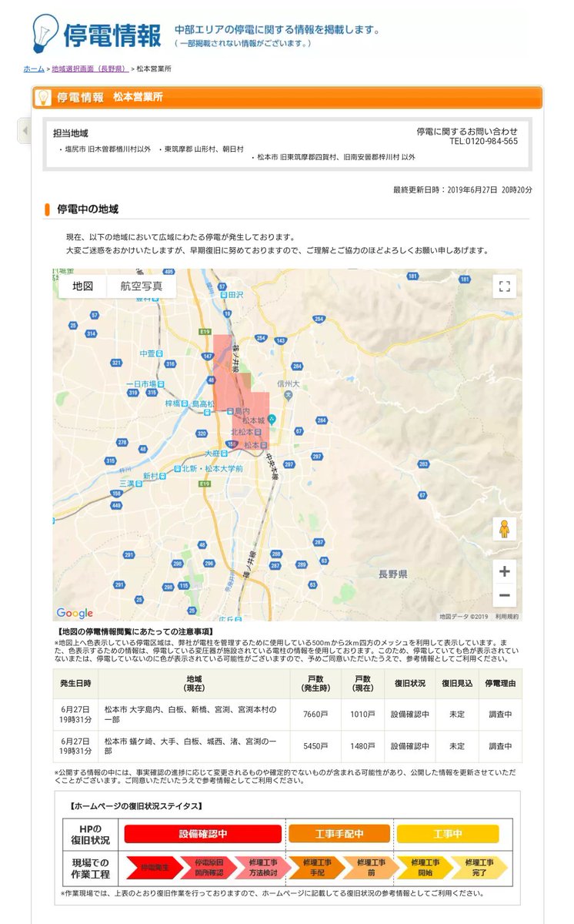Switch map to 航空写真 view
The height and width of the screenshot is (924, 574).
tap(142, 286)
